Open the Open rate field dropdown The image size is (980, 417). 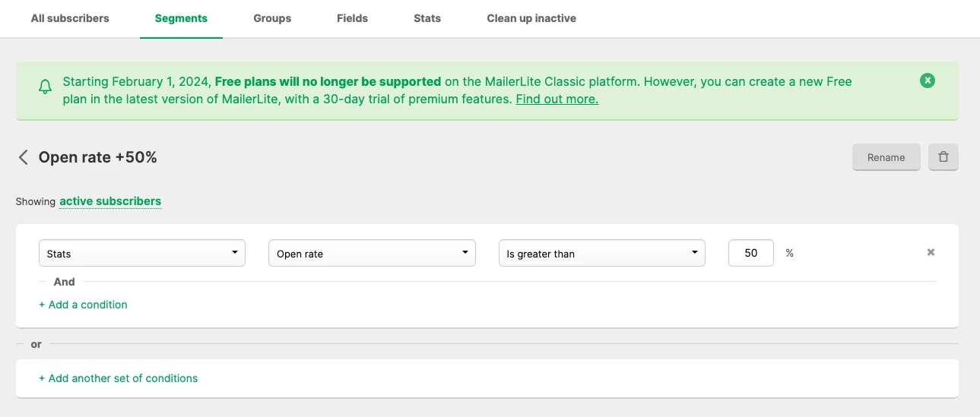point(372,253)
